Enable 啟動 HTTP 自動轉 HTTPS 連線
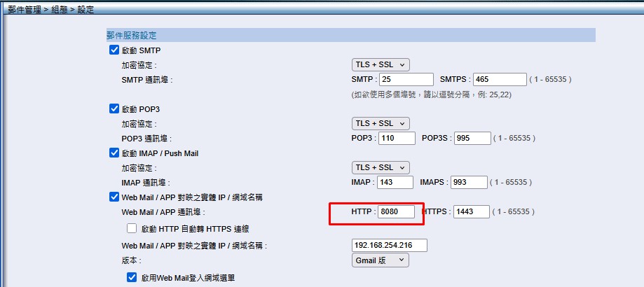The image size is (644, 287). (131, 228)
